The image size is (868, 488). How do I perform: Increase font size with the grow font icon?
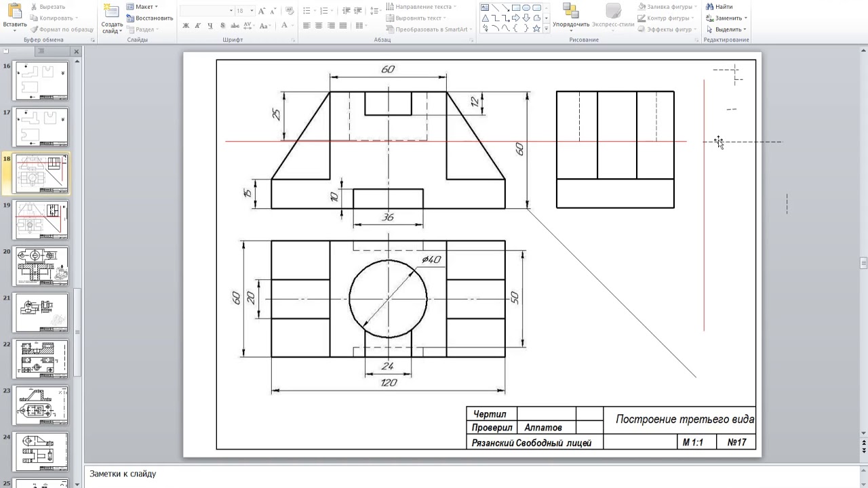[x=262, y=11]
